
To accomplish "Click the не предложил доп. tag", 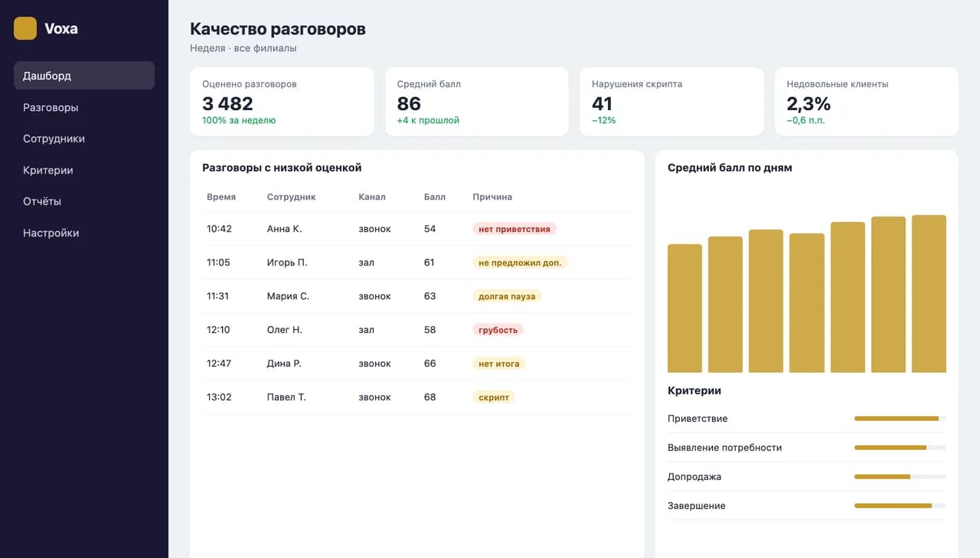I will [x=520, y=263].
